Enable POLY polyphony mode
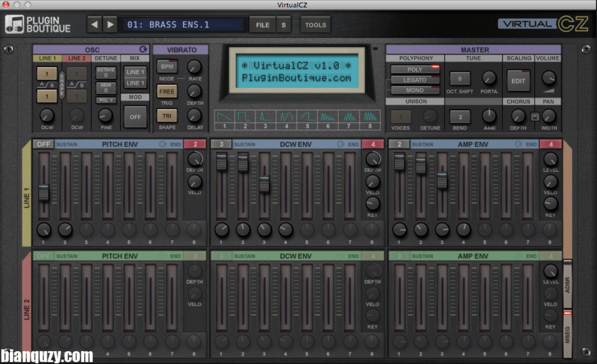The height and width of the screenshot is (364, 597). 415,69
